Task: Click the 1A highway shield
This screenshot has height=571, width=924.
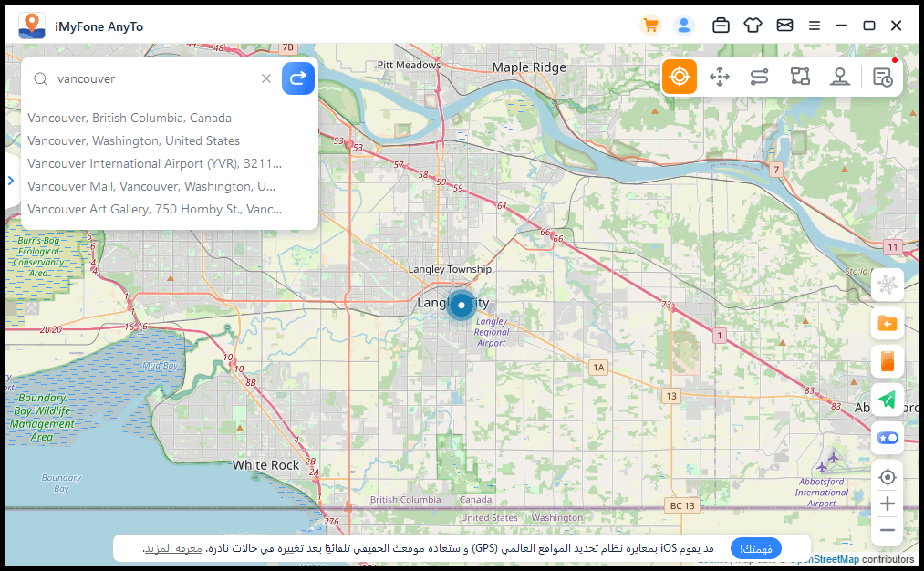Action: tap(598, 368)
